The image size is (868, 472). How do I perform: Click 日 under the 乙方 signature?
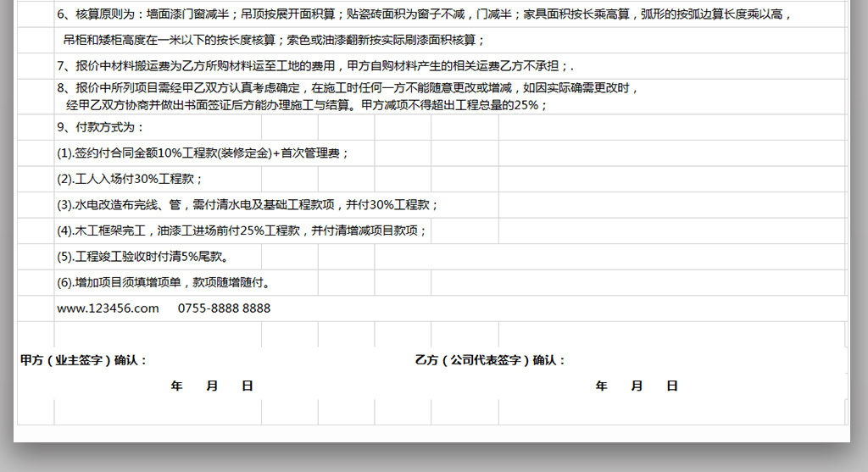pyautogui.click(x=672, y=386)
